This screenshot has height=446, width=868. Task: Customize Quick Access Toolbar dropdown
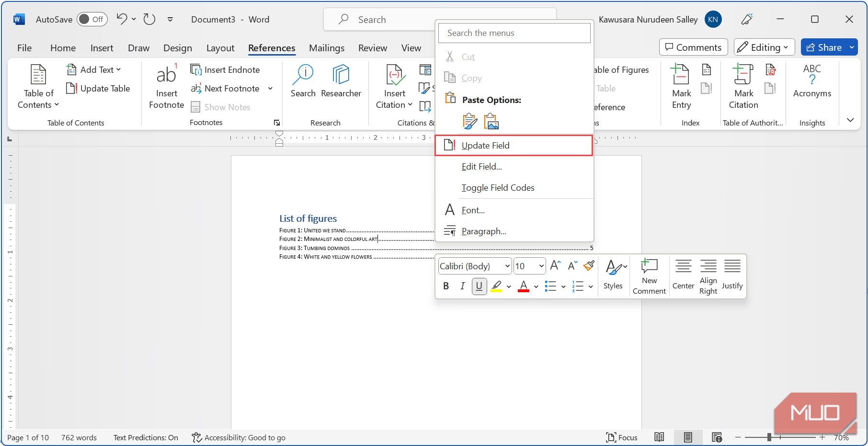[170, 19]
